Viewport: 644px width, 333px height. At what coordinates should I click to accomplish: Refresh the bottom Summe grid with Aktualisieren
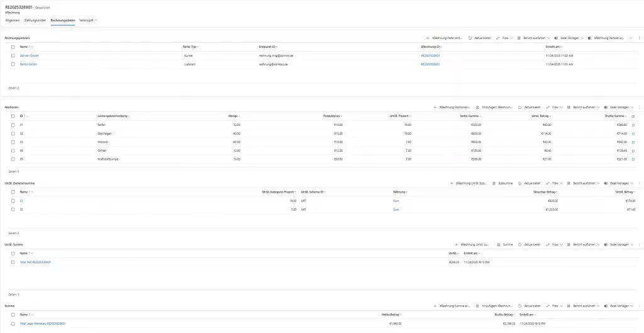(x=530, y=306)
